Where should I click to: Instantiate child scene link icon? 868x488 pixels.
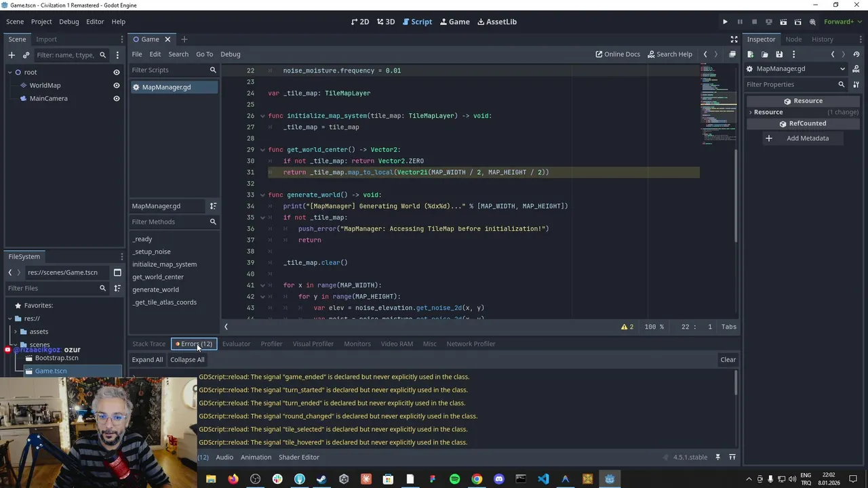point(26,55)
